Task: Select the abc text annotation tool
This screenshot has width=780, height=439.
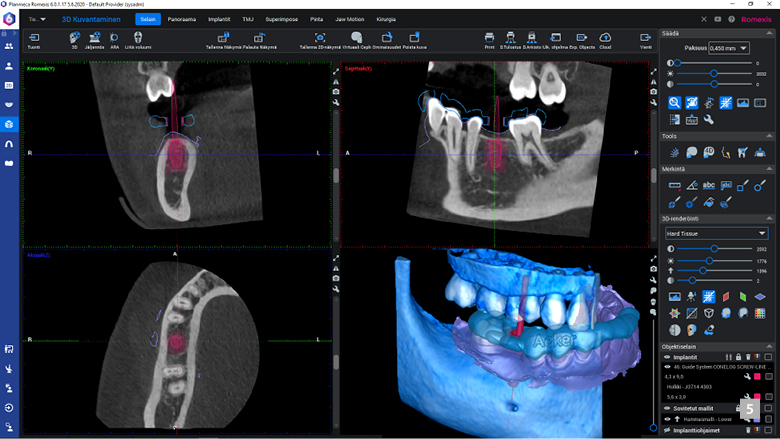Action: coord(709,186)
